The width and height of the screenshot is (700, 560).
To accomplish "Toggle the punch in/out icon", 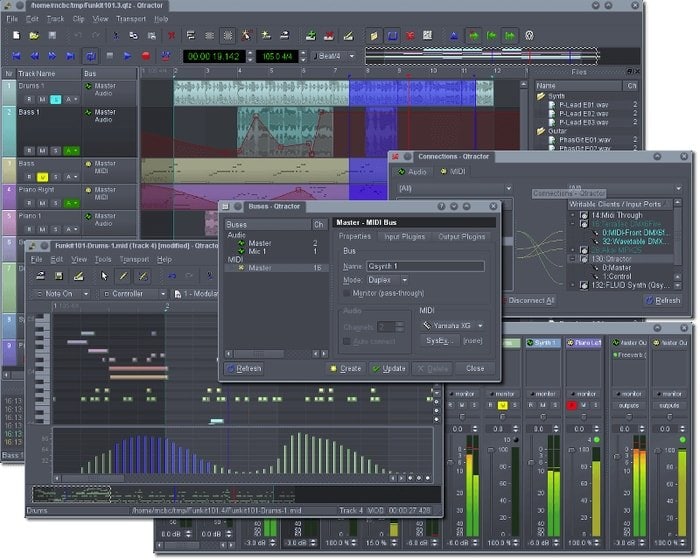I will point(166,56).
